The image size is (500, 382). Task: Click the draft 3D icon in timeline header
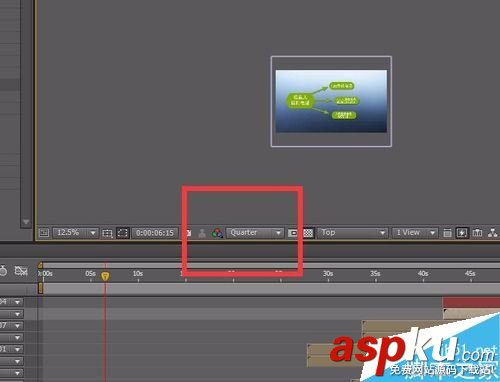[21, 271]
